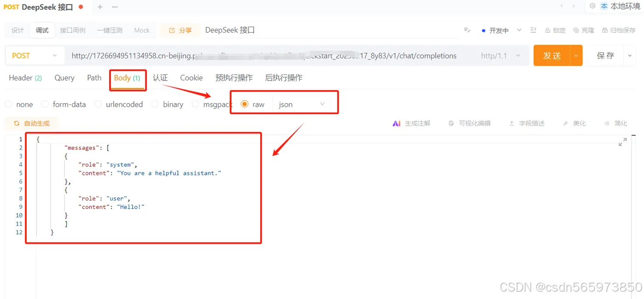
Task: Open the POST method dropdown
Action: (34, 56)
